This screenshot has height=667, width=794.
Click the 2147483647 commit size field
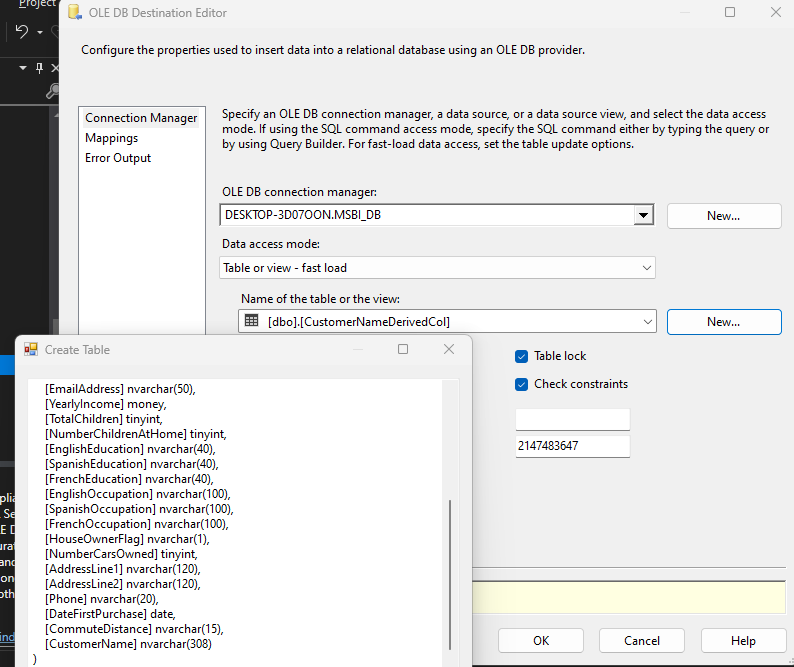(573, 446)
